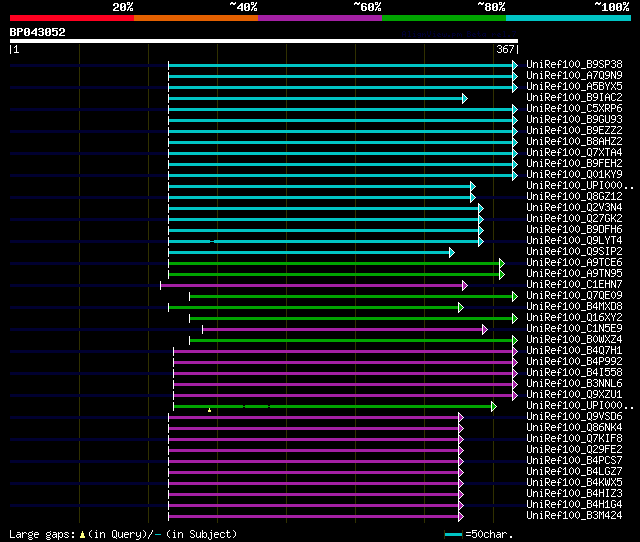Select the UniRef100_B4PCS7 label
Image resolution: width=640 pixels, height=542 pixels.
pyautogui.click(x=574, y=461)
